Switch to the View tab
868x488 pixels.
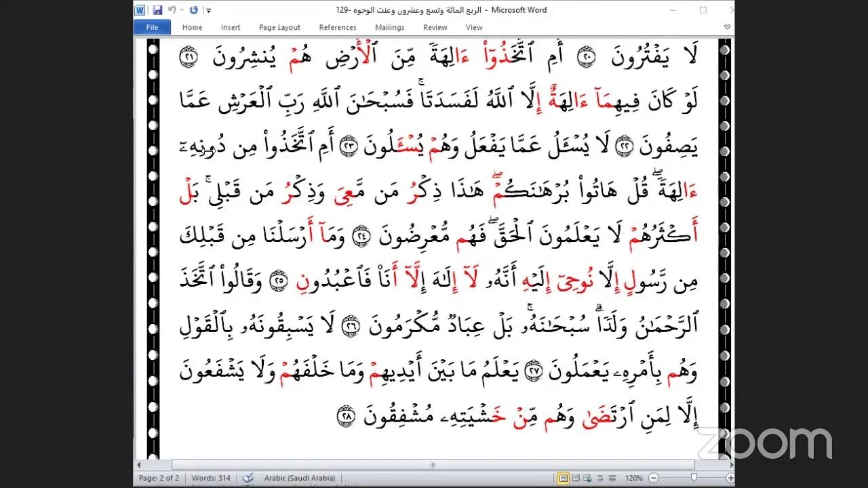[474, 27]
